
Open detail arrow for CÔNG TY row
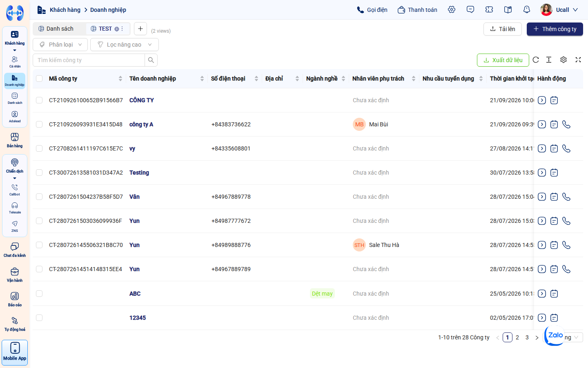pyautogui.click(x=542, y=100)
